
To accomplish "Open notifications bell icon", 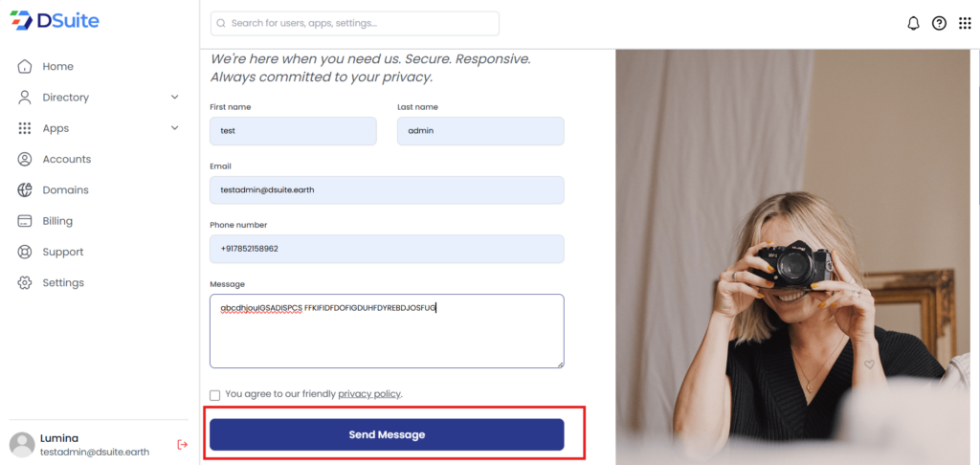I will pos(913,23).
